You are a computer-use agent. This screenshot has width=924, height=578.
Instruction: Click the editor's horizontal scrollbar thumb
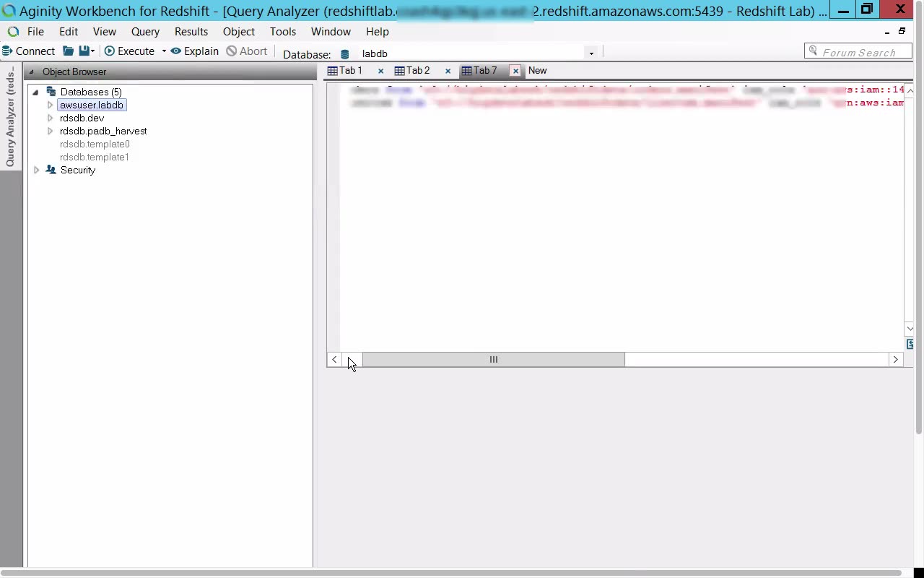click(x=494, y=360)
